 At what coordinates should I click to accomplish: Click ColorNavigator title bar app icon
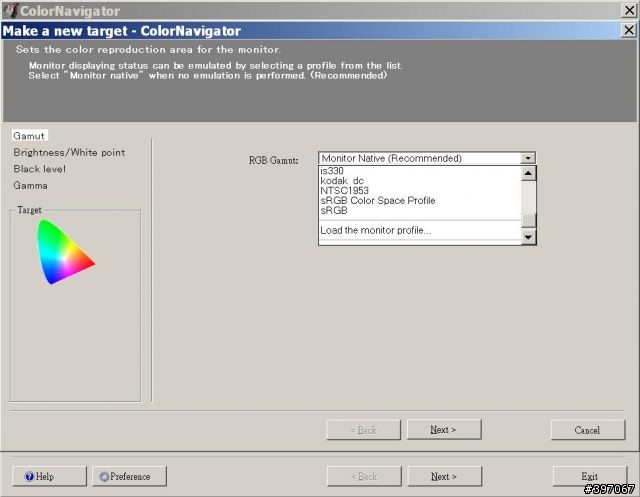[x=11, y=10]
